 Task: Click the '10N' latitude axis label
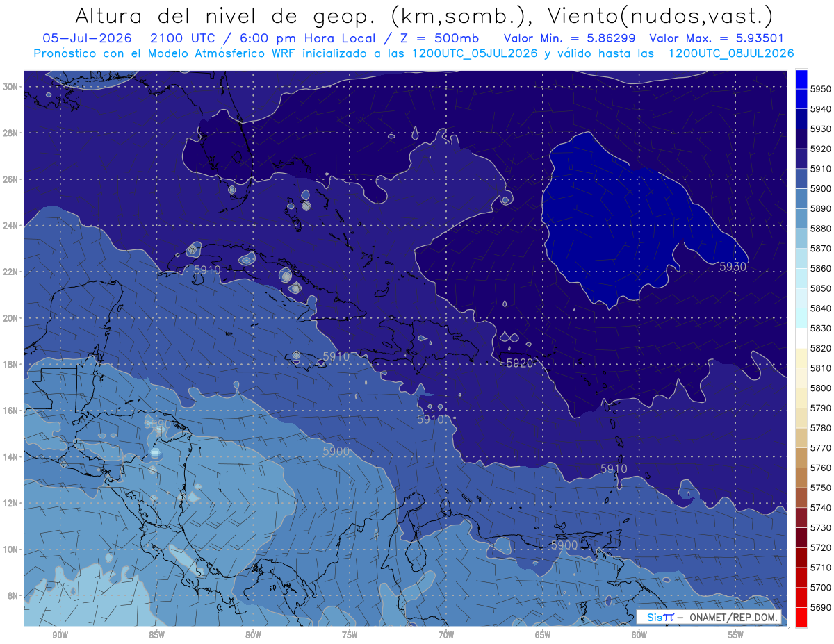pos(10,550)
